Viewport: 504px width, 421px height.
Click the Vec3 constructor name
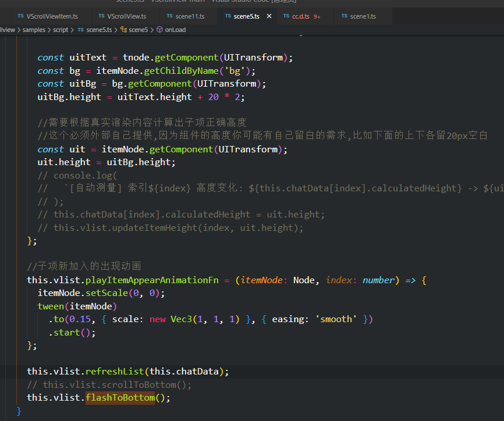click(x=181, y=319)
